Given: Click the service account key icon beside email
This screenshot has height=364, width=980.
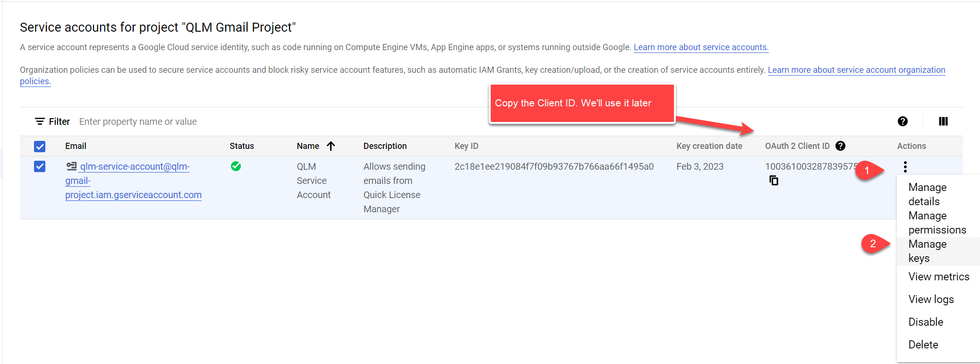Looking at the screenshot, I should click(x=71, y=166).
